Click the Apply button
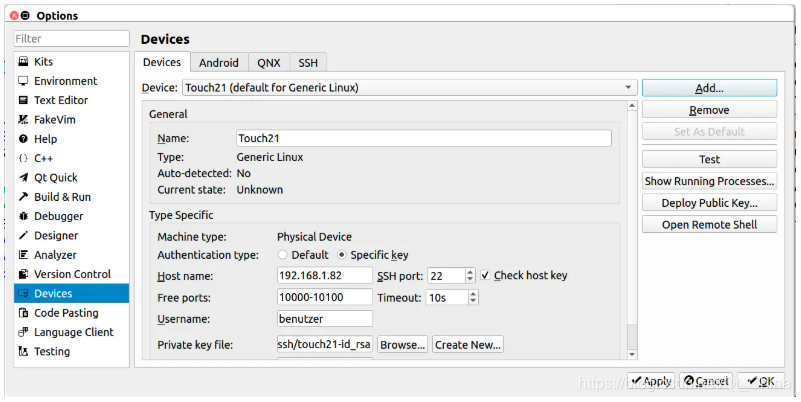 point(651,381)
